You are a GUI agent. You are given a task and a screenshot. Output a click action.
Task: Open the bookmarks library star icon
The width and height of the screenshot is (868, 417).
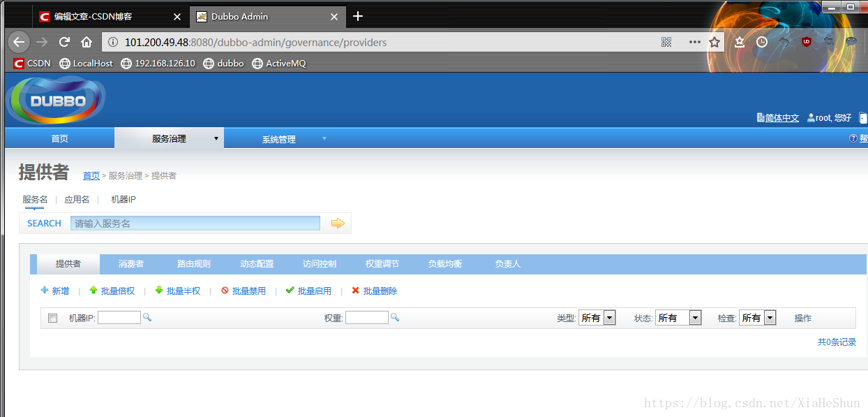click(740, 42)
